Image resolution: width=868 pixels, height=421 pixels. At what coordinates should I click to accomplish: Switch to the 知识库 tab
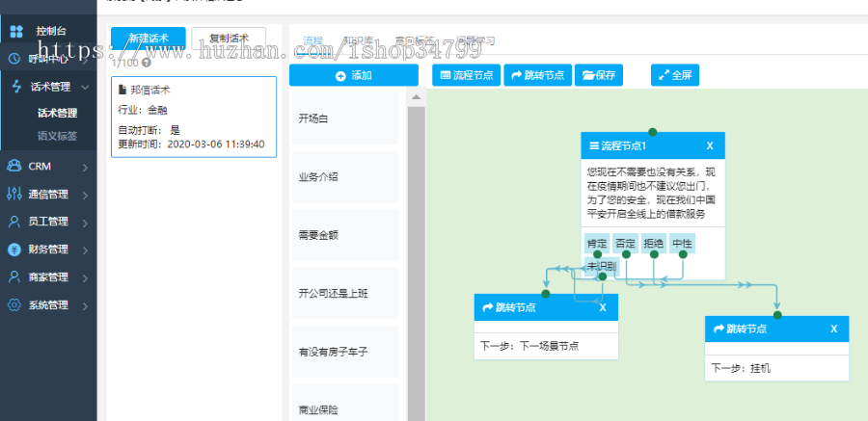(359, 40)
